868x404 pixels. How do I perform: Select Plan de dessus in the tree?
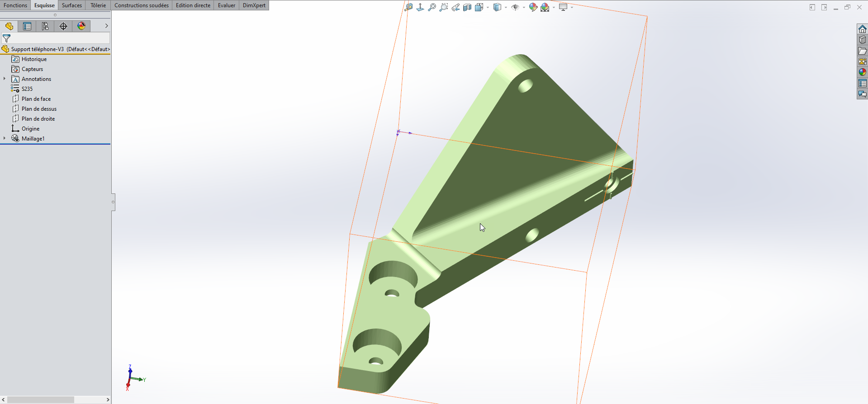[39, 109]
